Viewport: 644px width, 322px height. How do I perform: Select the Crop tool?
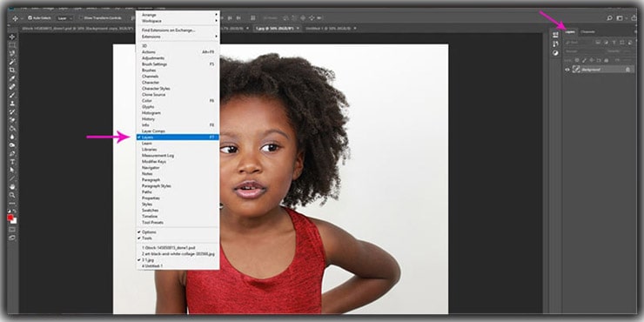click(12, 70)
